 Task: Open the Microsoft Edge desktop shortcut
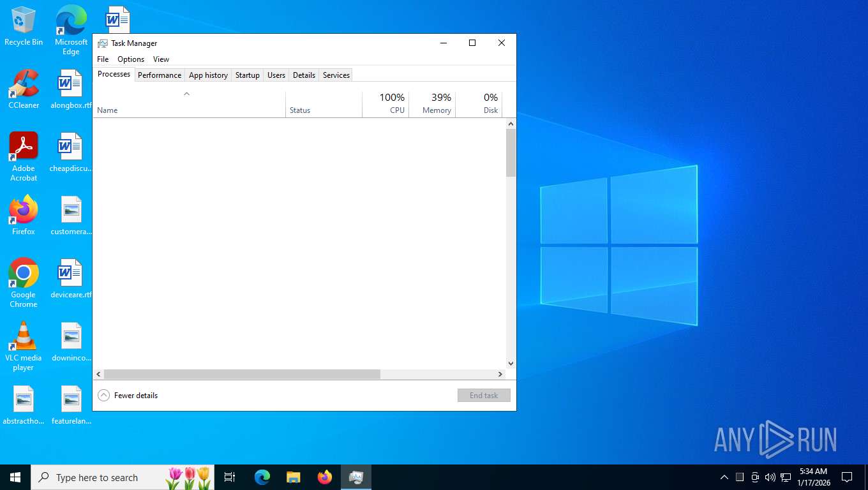71,31
